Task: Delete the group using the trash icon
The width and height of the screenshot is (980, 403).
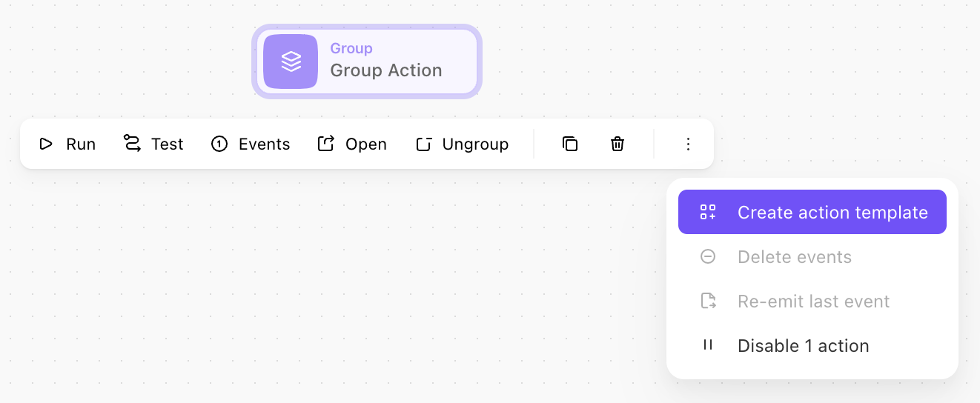Action: point(618,144)
